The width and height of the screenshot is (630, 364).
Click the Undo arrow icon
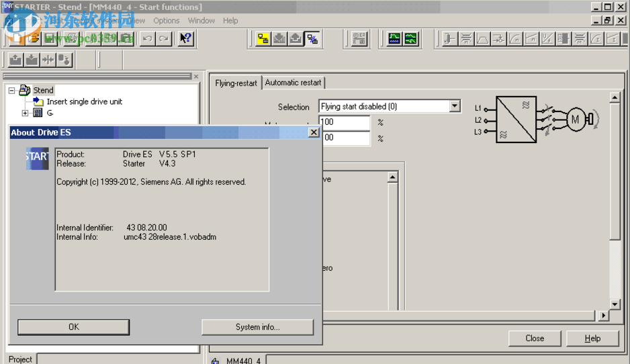click(148, 38)
